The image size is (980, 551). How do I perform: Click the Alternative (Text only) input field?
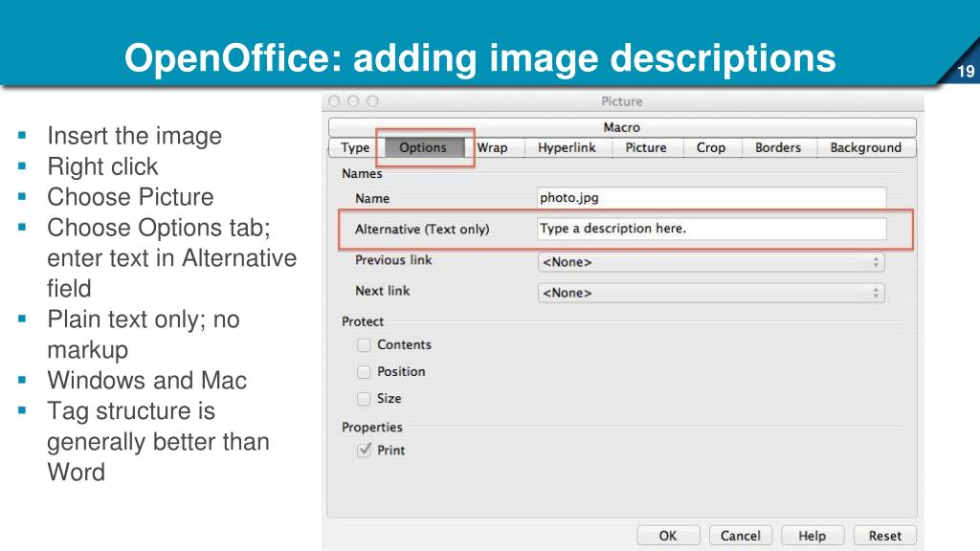click(711, 229)
